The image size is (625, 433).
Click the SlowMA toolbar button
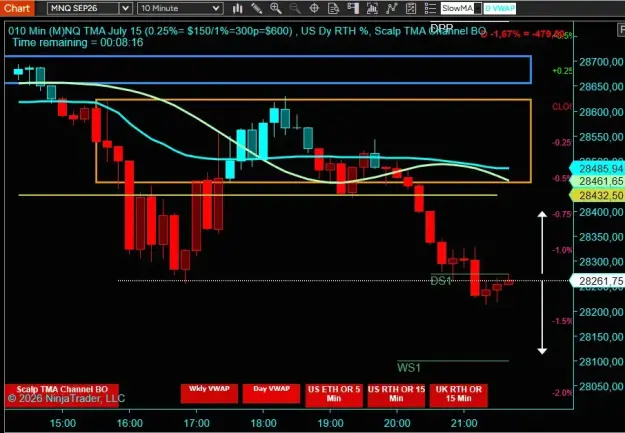click(x=461, y=8)
